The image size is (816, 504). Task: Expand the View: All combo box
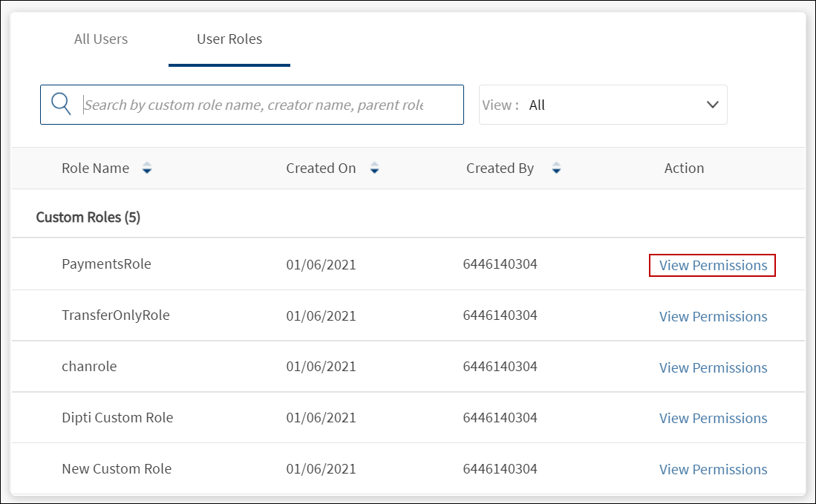point(601,105)
